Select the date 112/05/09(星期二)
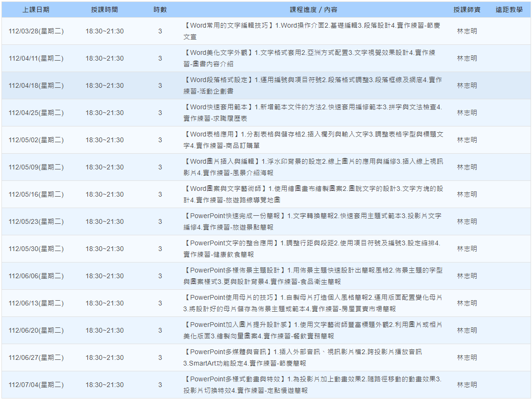The height and width of the screenshot is (399, 532). pos(36,167)
